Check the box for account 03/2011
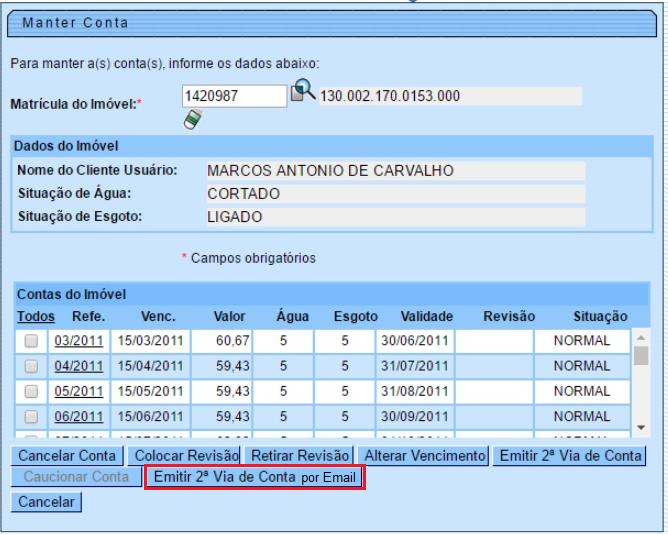 click(x=31, y=341)
